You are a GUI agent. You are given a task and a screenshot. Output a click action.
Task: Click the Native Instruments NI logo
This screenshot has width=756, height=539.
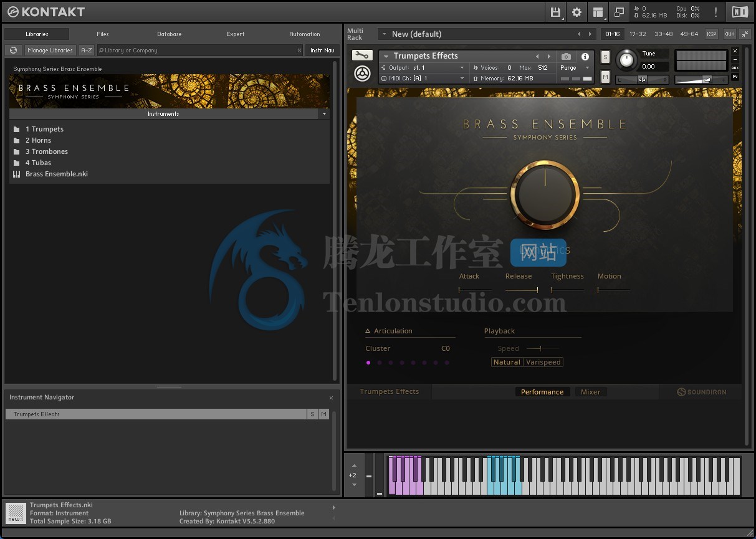point(740,12)
